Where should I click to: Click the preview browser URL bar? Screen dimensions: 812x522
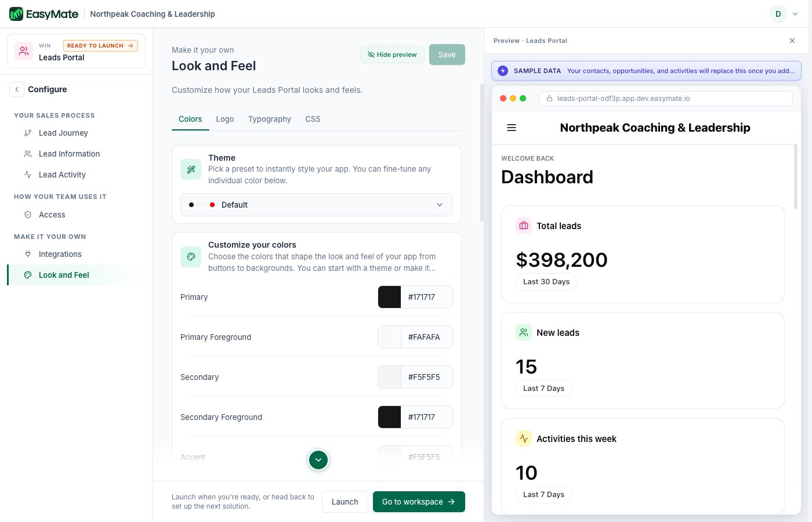666,99
